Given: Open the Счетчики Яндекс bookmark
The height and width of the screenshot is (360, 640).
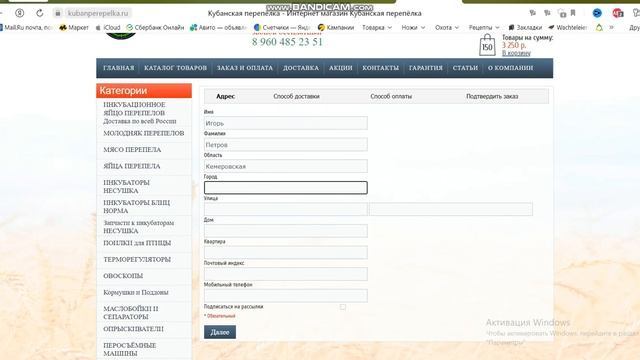Looking at the screenshot, I should (282, 27).
